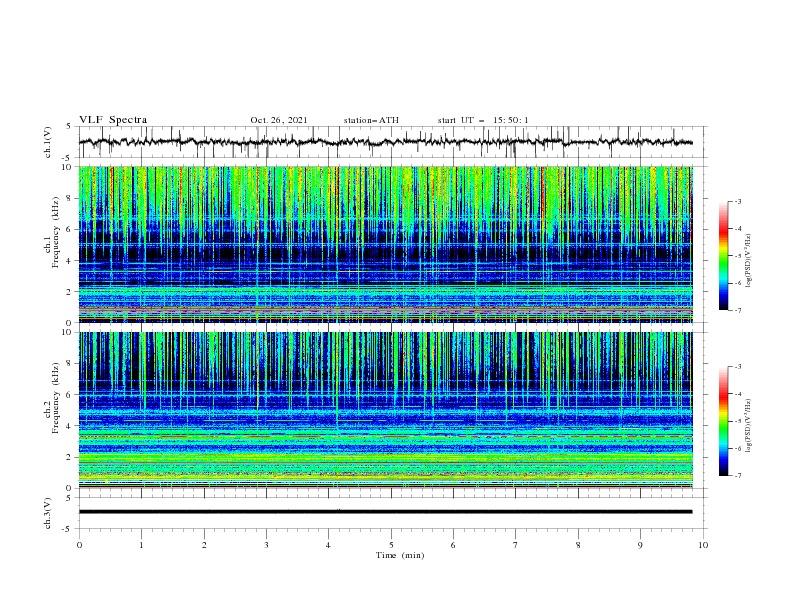Click the "-7" tick on ch.2 colorbar
This screenshot has width=792, height=612.
pyautogui.click(x=738, y=475)
